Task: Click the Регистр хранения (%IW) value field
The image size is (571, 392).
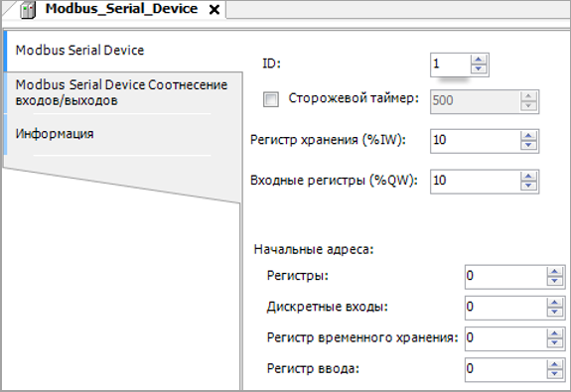Action: pos(476,141)
